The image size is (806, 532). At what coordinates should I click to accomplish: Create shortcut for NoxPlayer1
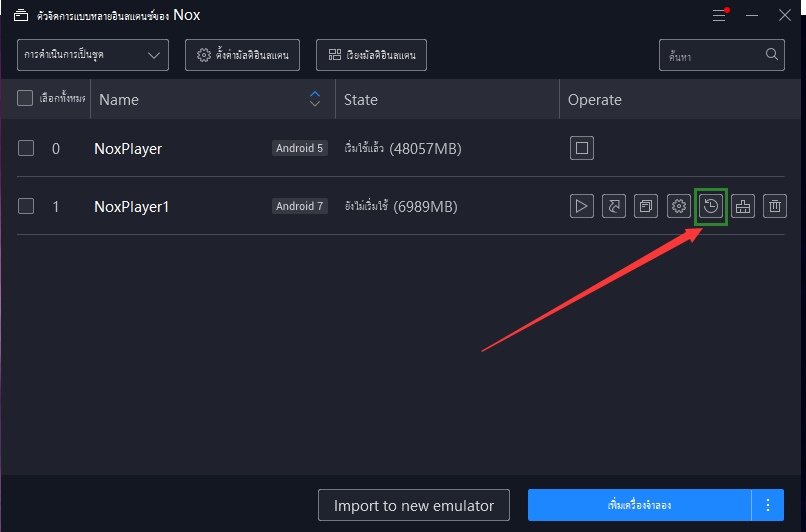coord(614,207)
